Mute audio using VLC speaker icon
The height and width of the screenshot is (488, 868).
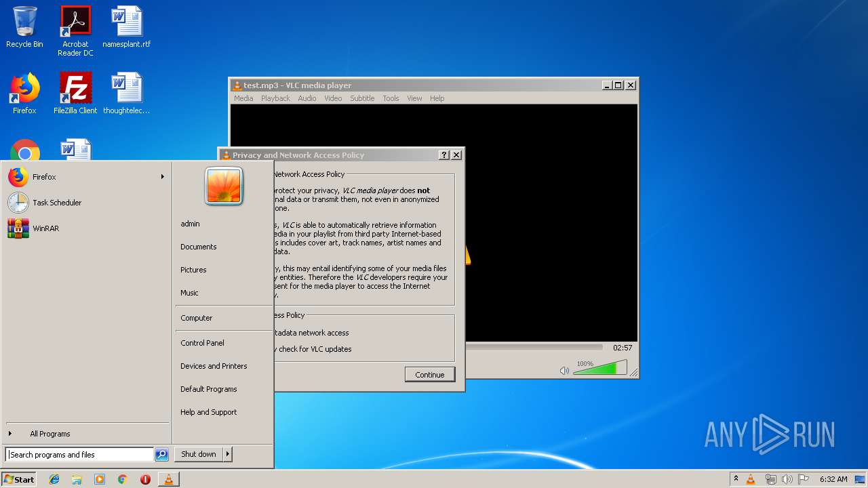pos(564,370)
